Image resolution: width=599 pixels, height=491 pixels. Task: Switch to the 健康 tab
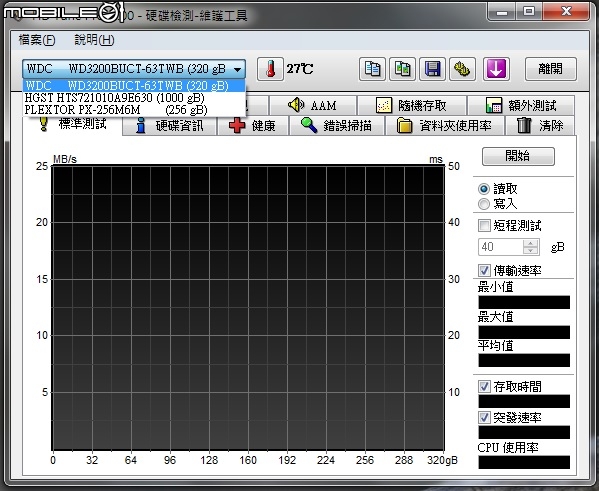[x=253, y=125]
